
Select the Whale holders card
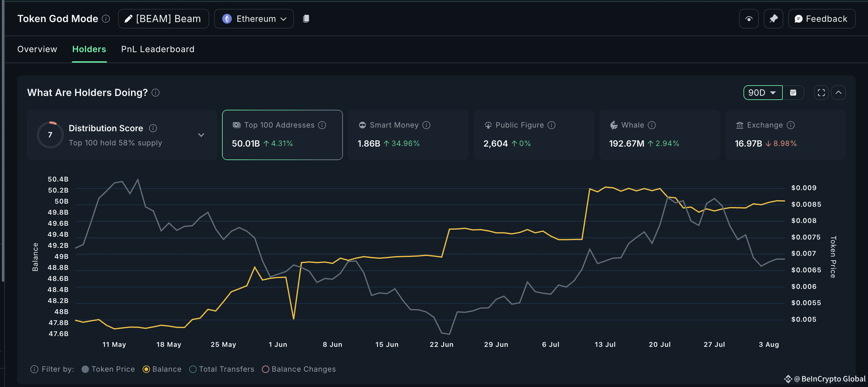[659, 135]
